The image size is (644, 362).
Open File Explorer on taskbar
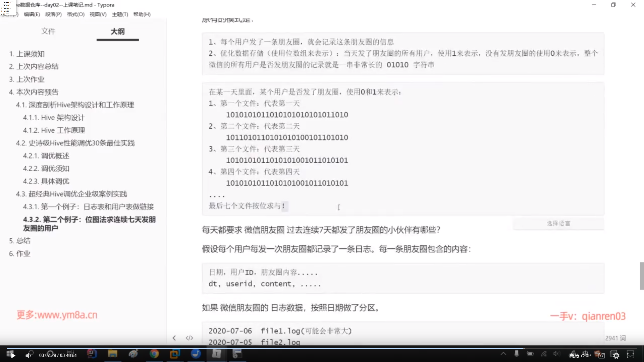(112, 354)
